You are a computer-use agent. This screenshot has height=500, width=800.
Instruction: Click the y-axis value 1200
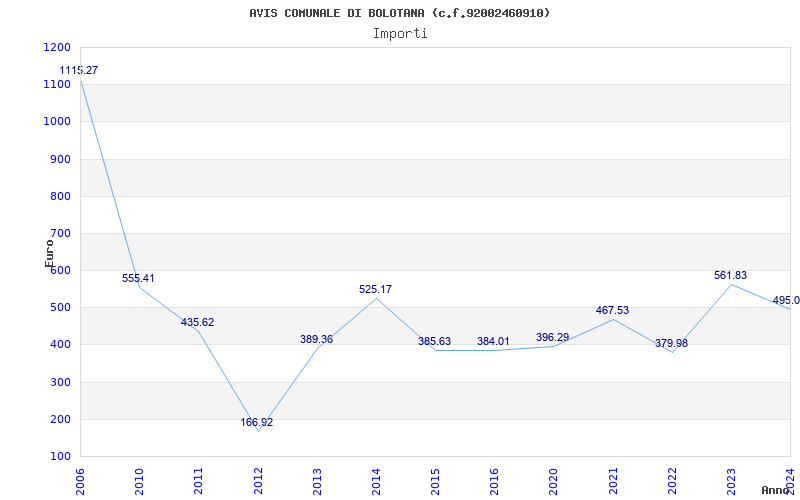coord(57,47)
